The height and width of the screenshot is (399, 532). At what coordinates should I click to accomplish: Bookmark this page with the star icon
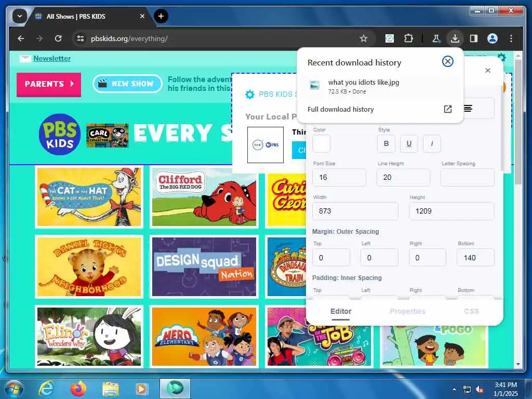[363, 38]
